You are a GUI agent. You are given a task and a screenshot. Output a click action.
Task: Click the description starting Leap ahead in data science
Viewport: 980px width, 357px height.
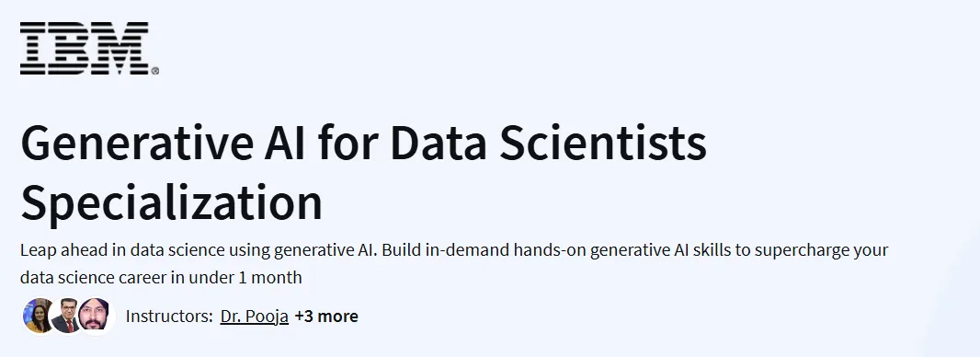454,263
